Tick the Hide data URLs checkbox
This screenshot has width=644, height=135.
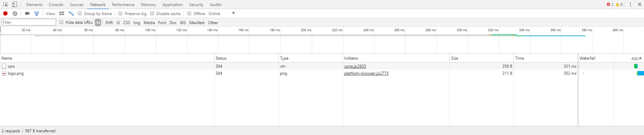[61, 22]
